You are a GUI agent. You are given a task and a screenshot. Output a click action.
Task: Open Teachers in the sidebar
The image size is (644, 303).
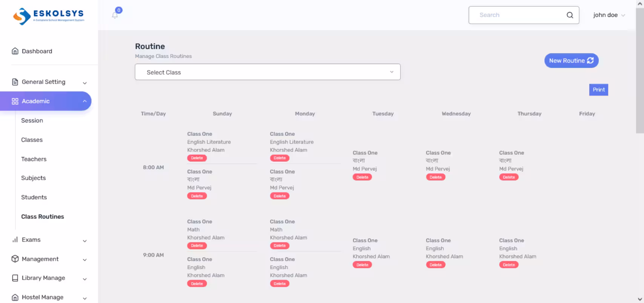(34, 159)
